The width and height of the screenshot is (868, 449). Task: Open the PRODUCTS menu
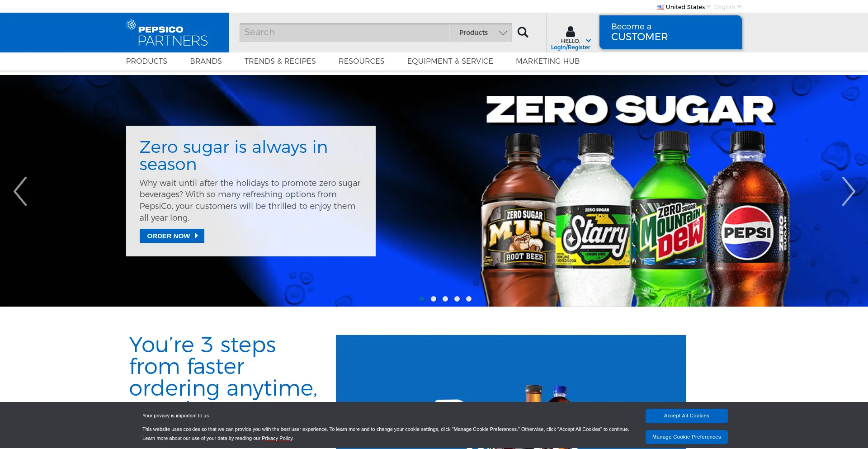pyautogui.click(x=146, y=61)
